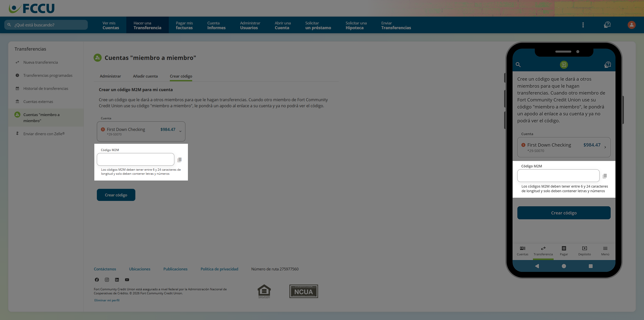Click the phone preview green logout icon
This screenshot has width=644, height=320.
(564, 65)
